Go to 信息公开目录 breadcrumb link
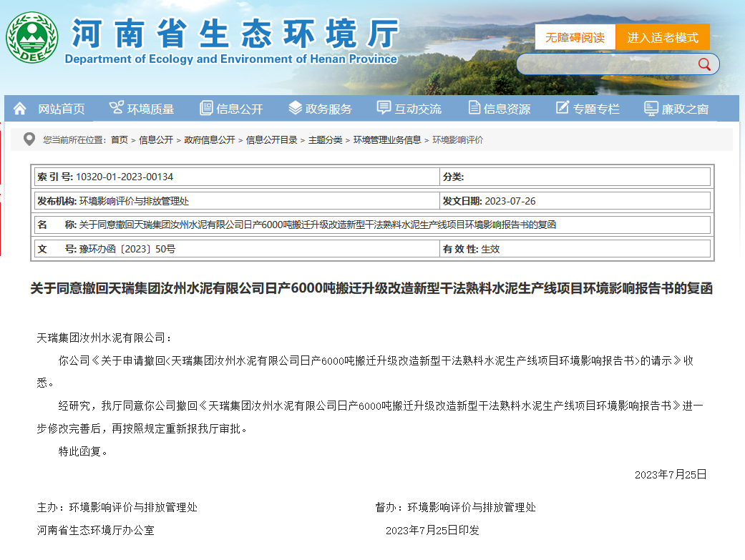The width and height of the screenshot is (745, 560). tap(272, 139)
